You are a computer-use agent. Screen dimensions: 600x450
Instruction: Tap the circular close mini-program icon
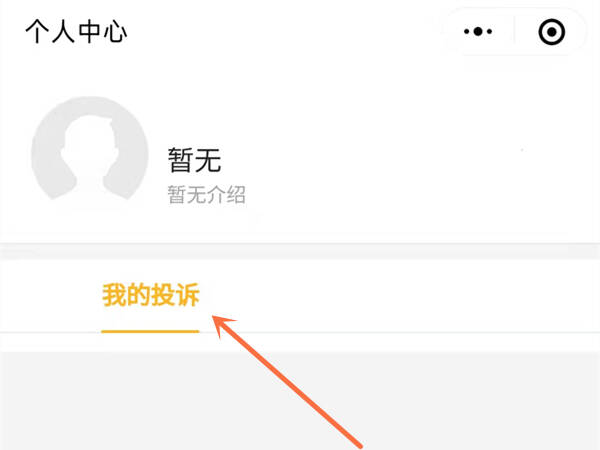551,32
